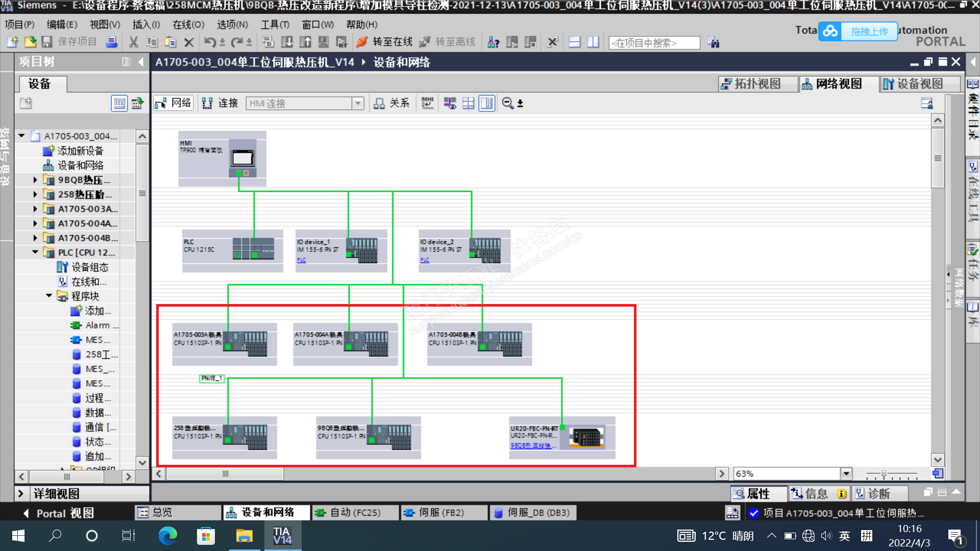980x551 pixels.
Task: Open the 选项(N) menu
Action: coord(232,24)
